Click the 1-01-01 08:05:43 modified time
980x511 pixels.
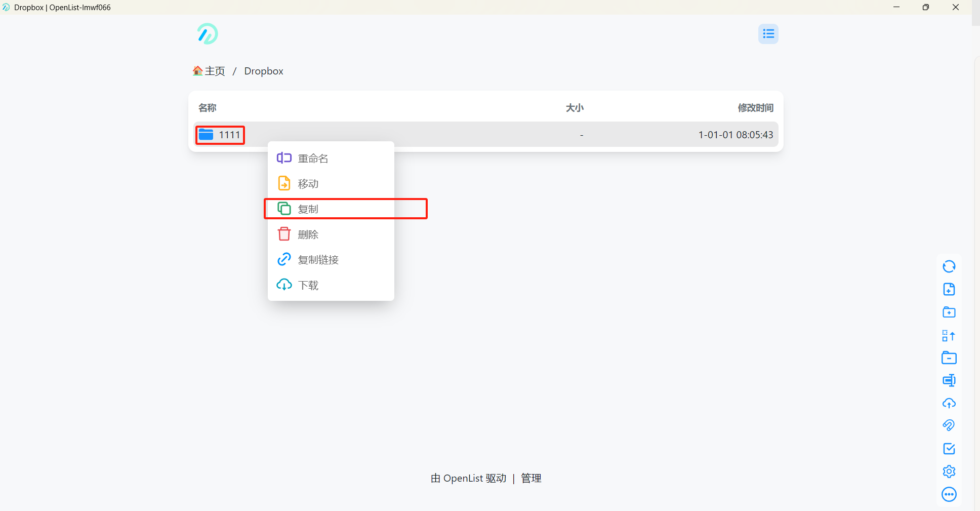(x=736, y=135)
